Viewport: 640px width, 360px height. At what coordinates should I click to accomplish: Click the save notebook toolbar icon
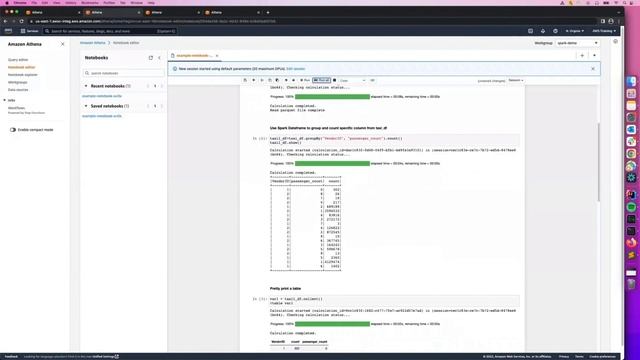click(245, 80)
